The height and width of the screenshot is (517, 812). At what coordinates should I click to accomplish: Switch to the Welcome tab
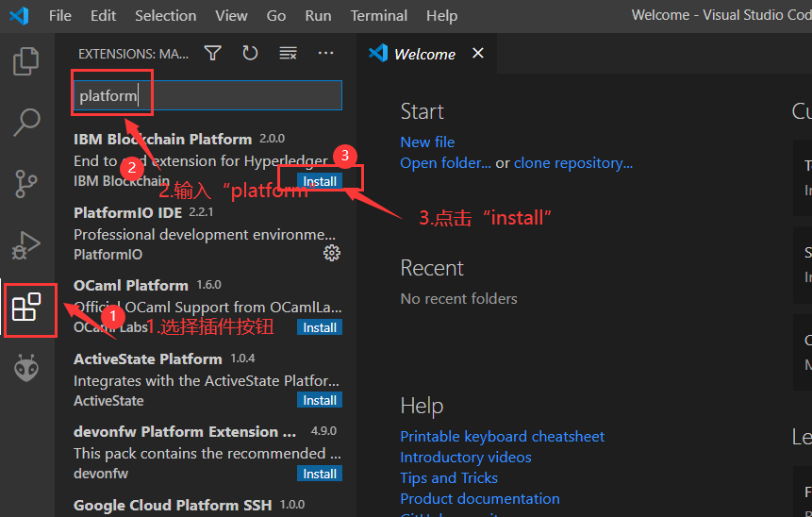click(424, 54)
